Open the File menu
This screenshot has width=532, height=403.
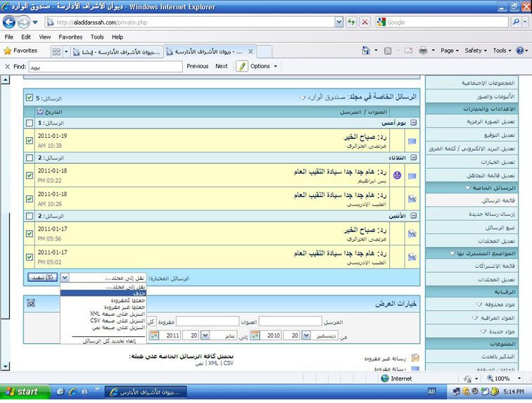tap(9, 37)
